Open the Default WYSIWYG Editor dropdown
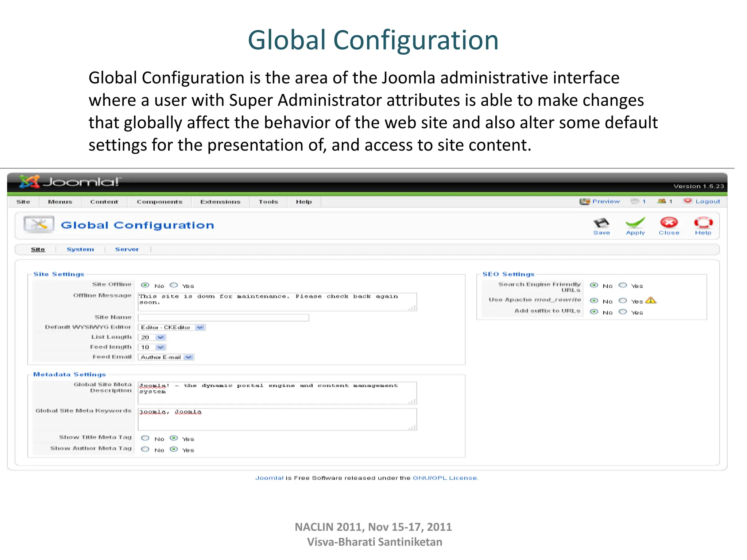 172,327
